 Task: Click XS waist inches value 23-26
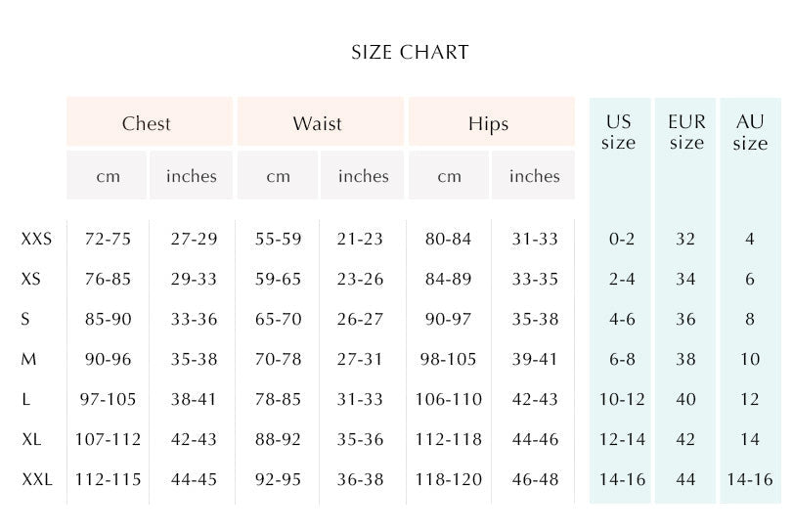pos(361,280)
